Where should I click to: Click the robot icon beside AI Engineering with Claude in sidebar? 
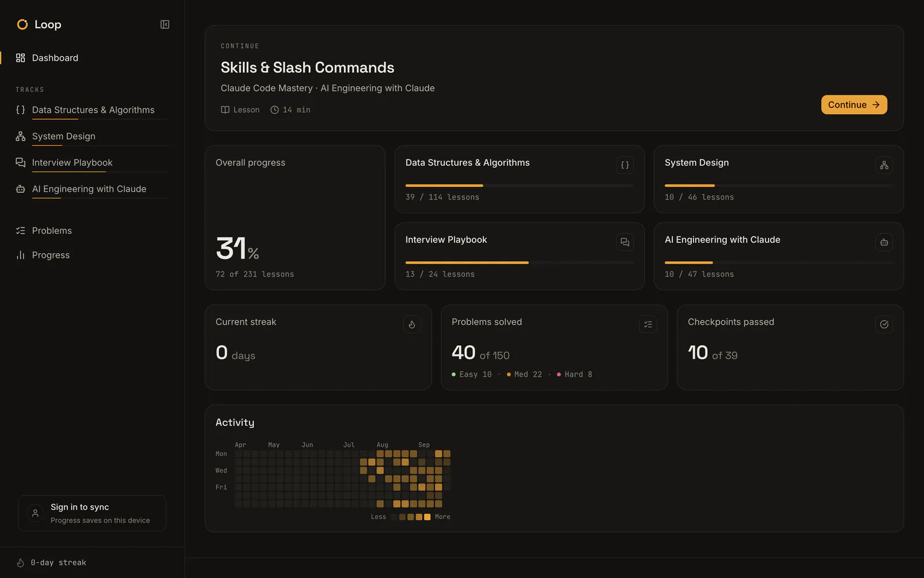pos(21,189)
